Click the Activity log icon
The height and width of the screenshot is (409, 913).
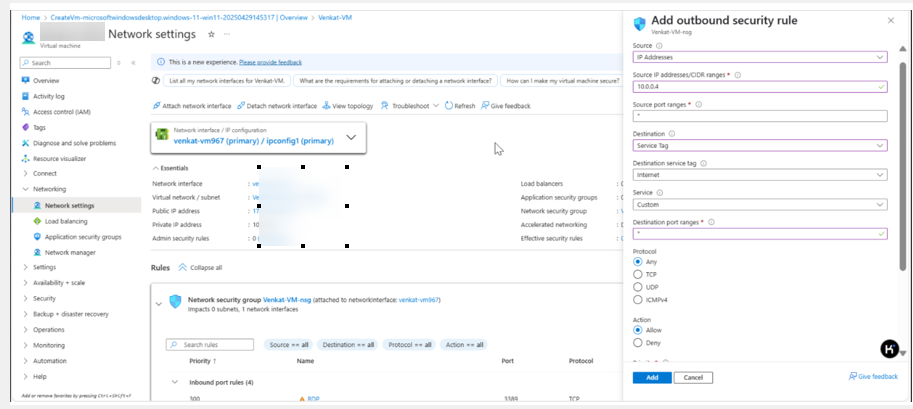[25, 96]
